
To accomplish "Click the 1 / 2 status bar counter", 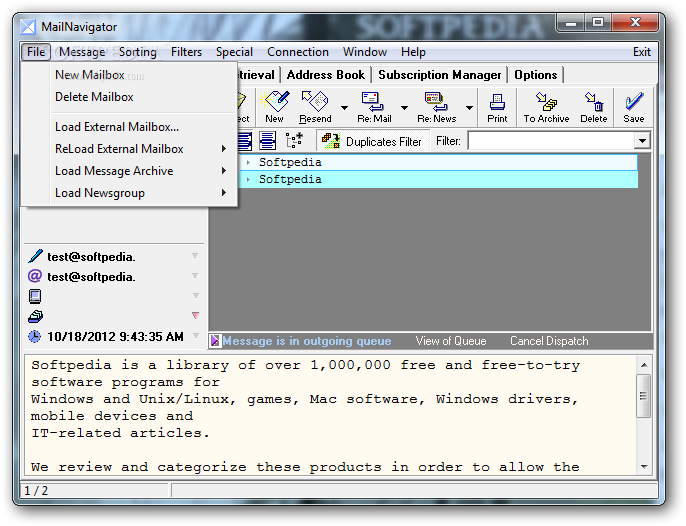I will pos(36,491).
